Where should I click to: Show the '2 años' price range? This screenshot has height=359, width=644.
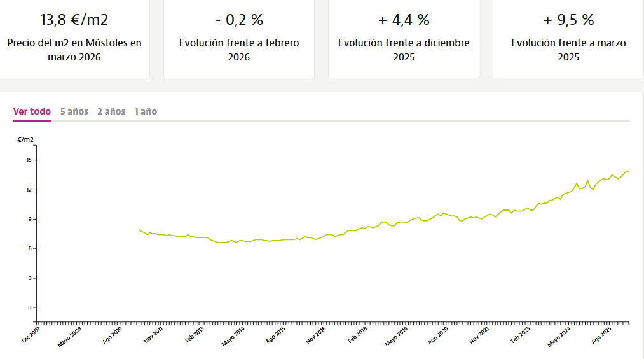111,111
